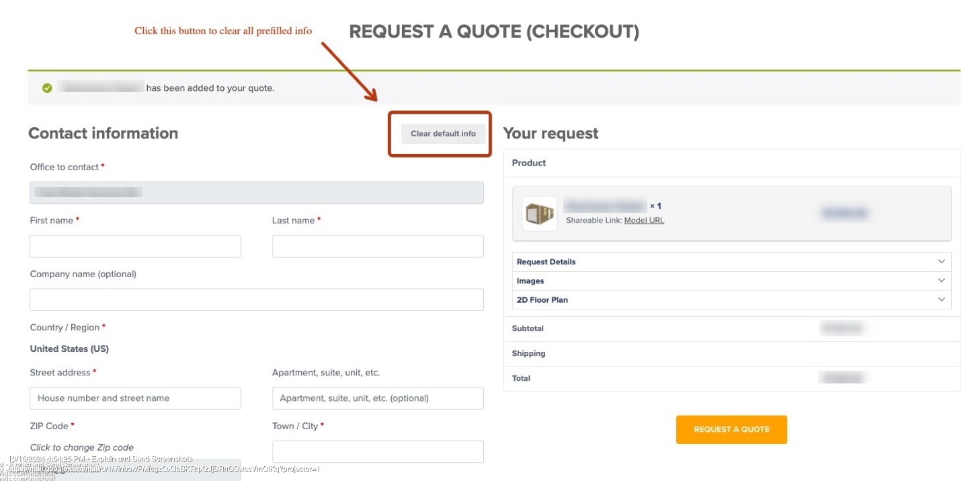980x481 pixels.
Task: Click the Company name optional field
Action: coord(257,299)
